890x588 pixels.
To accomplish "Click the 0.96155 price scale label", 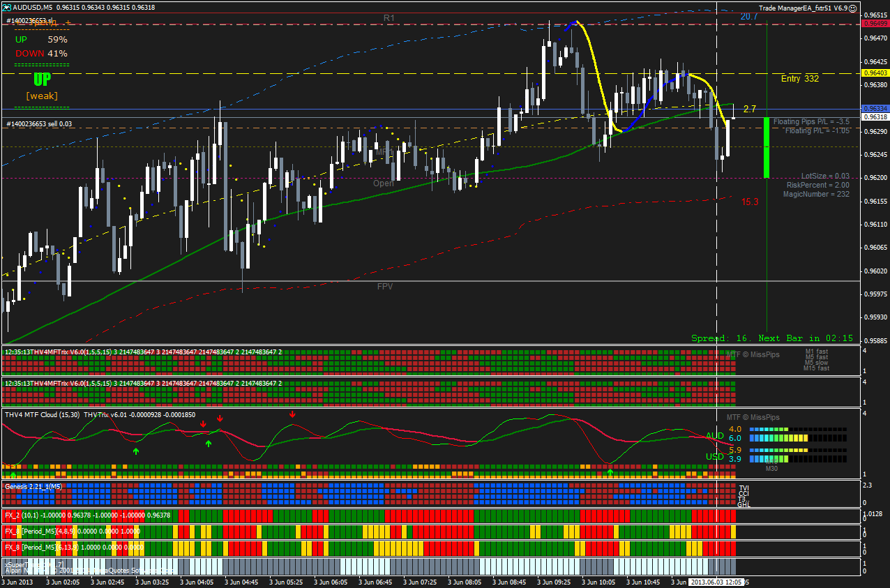I will (x=875, y=201).
